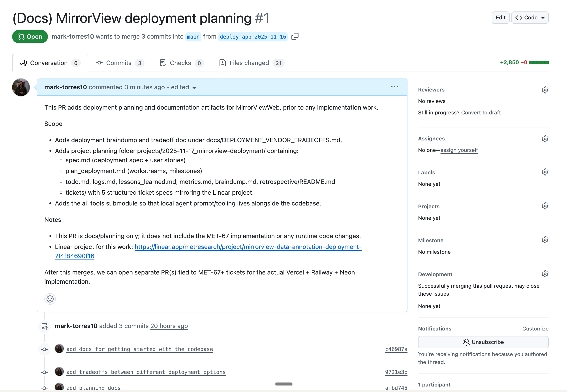Open the emoji reaction picker on the comment
The image size is (567, 392).
point(50,299)
